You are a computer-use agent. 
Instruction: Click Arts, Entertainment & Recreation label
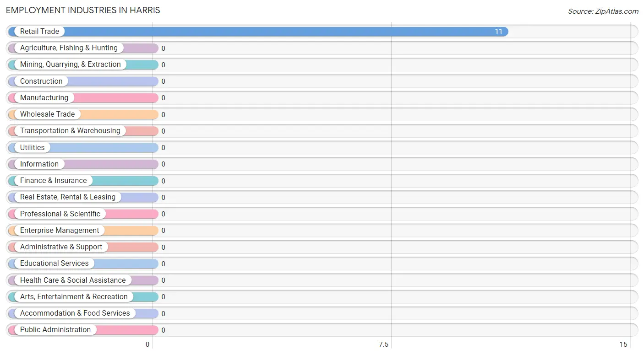(x=74, y=297)
